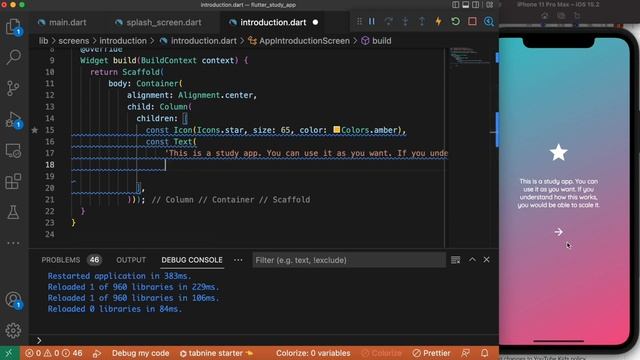Click the feedback icon in status bar
The image size is (640, 360).
point(465,353)
